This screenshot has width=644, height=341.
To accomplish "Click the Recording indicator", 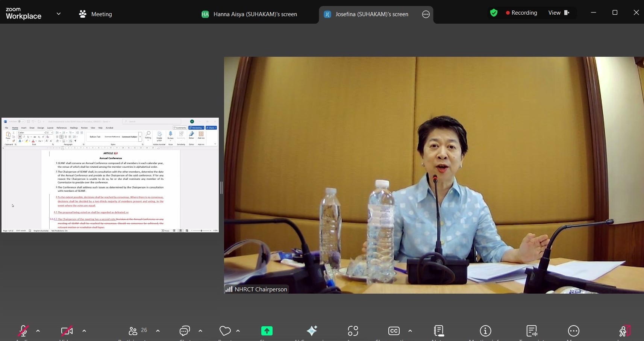I will 521,13.
